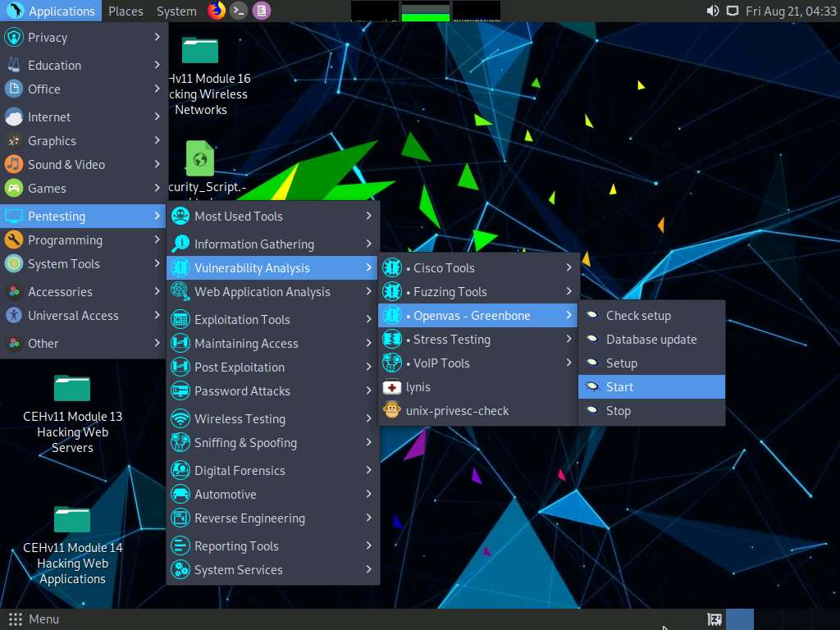
Task: Open the Accessories category
Action: (x=84, y=291)
